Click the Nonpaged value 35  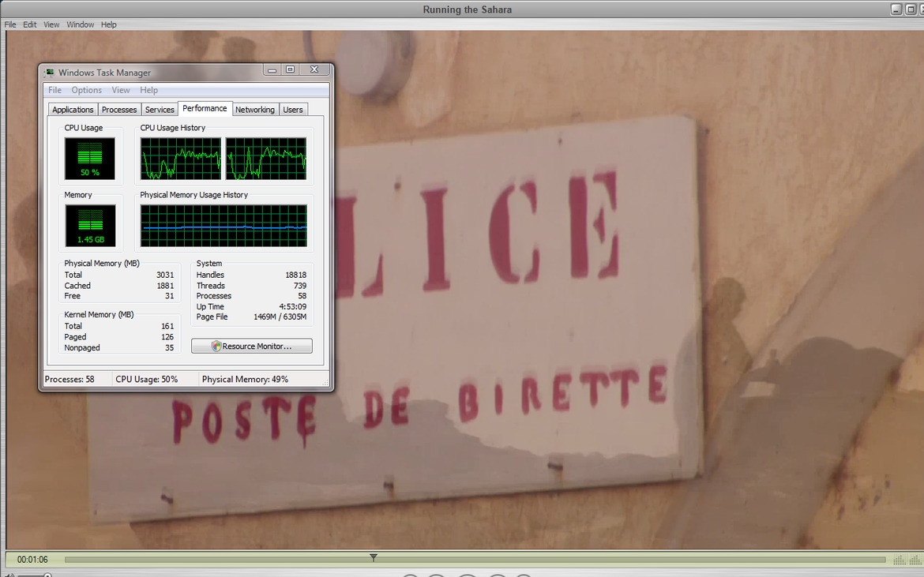click(170, 347)
